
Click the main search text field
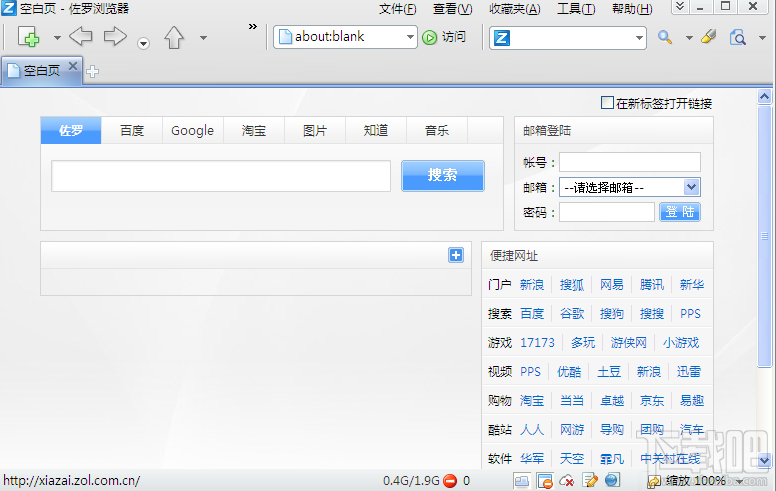click(x=221, y=176)
